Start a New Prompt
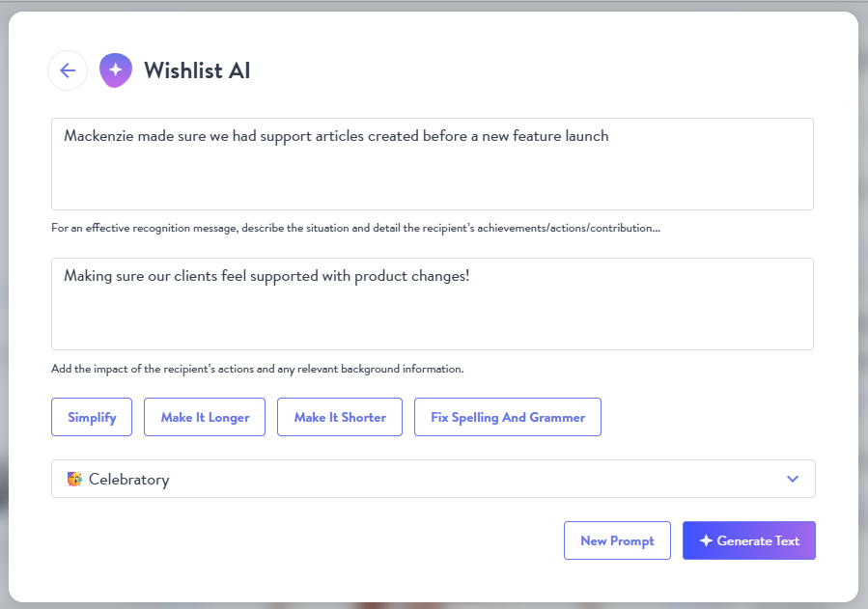This screenshot has width=868, height=609. point(617,540)
